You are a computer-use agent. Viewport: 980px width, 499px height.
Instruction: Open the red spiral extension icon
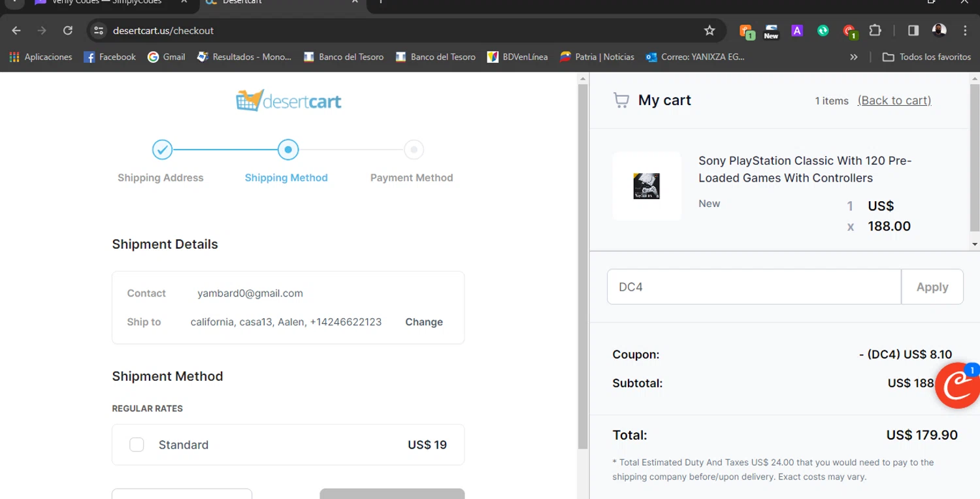pos(849,31)
